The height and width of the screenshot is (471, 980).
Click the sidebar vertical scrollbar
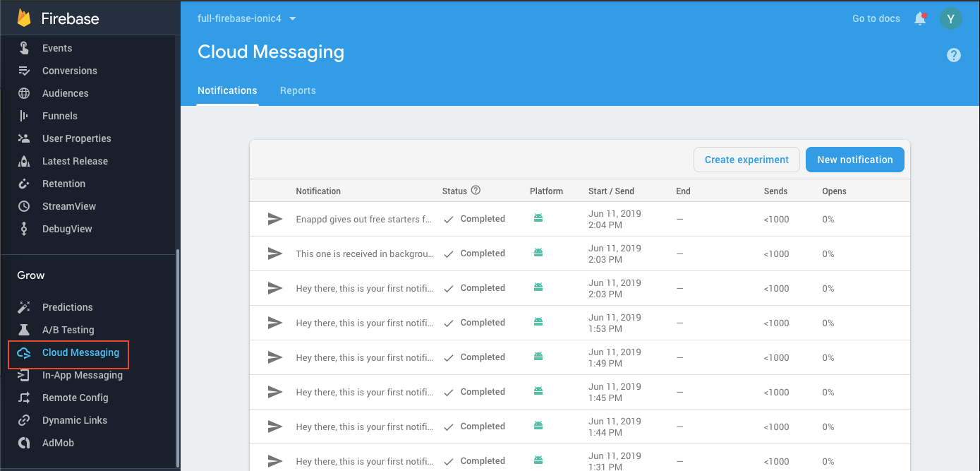[177, 357]
